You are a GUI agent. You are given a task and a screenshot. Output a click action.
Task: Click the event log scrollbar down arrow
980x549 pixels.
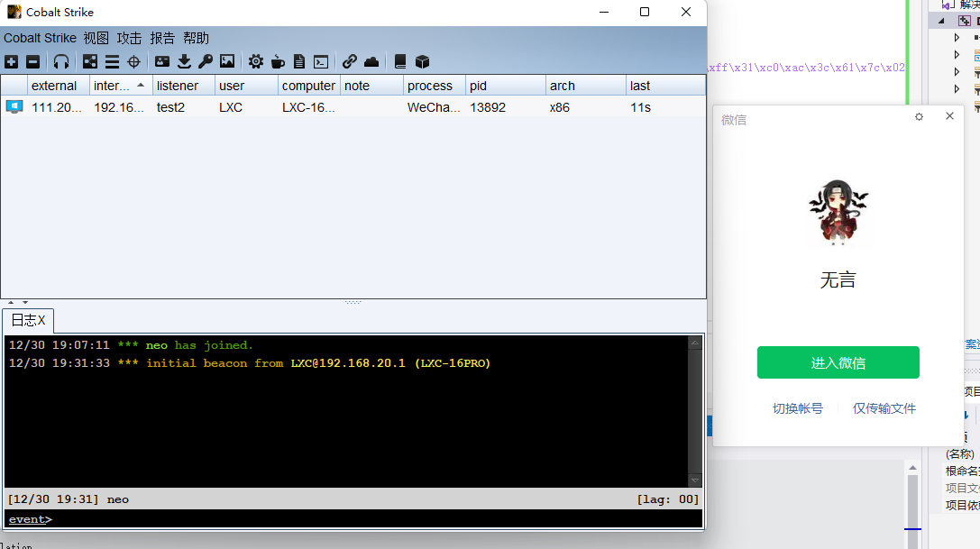pos(694,480)
